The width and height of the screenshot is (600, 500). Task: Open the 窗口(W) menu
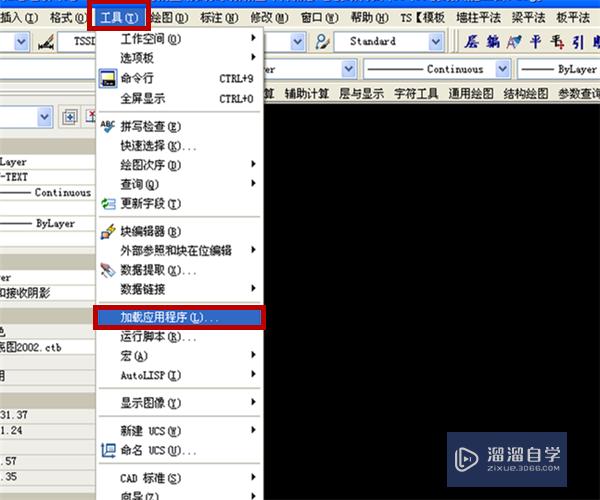coord(320,18)
